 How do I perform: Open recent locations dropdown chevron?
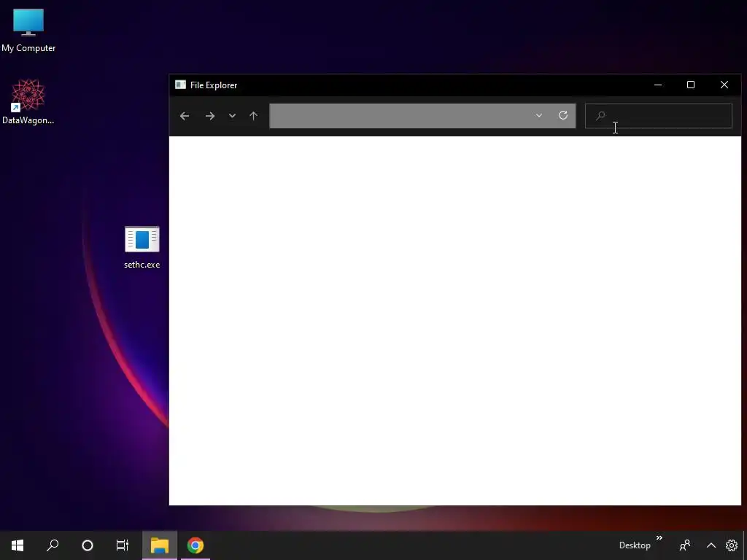(x=232, y=116)
